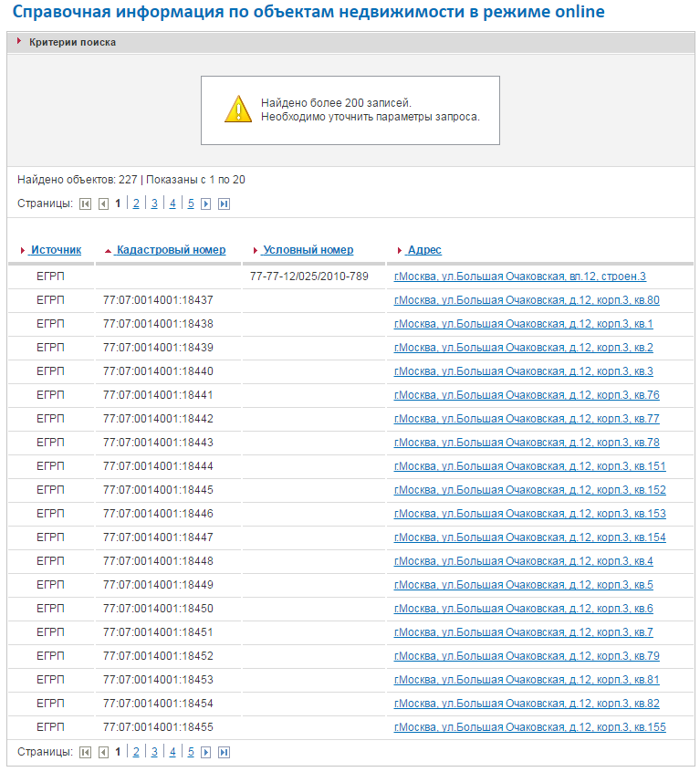Image resolution: width=700 pixels, height=772 pixels.
Task: Expand the Критерии поиска panel
Action: pos(72,42)
